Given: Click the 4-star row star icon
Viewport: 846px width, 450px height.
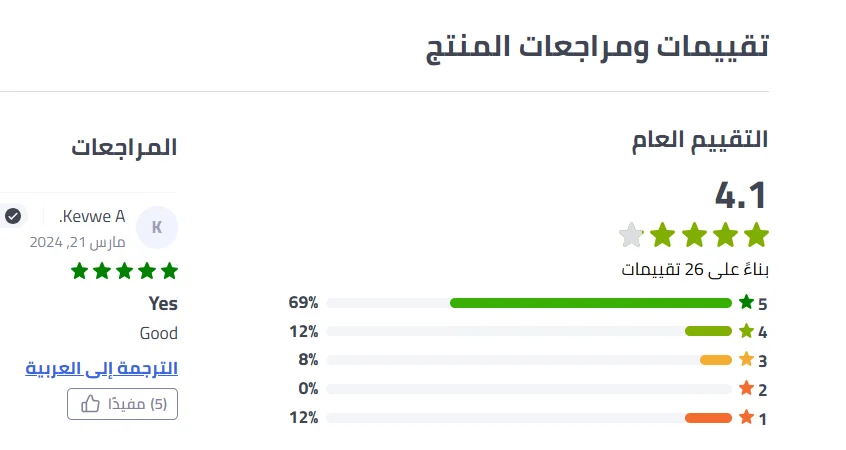Looking at the screenshot, I should 746,331.
